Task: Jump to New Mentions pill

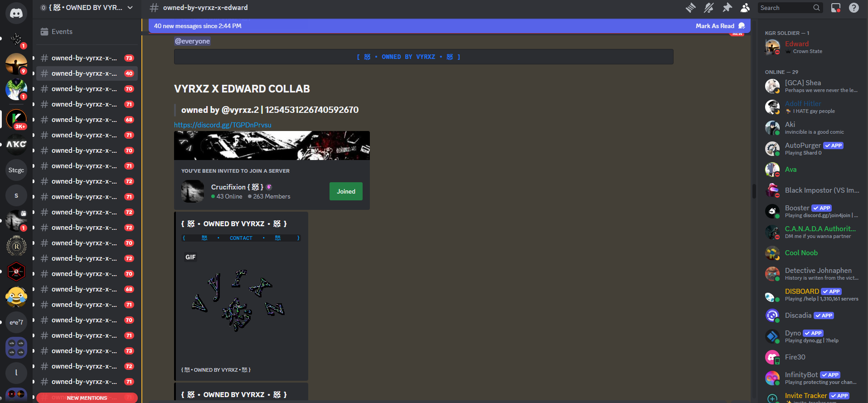Action: tap(87, 398)
